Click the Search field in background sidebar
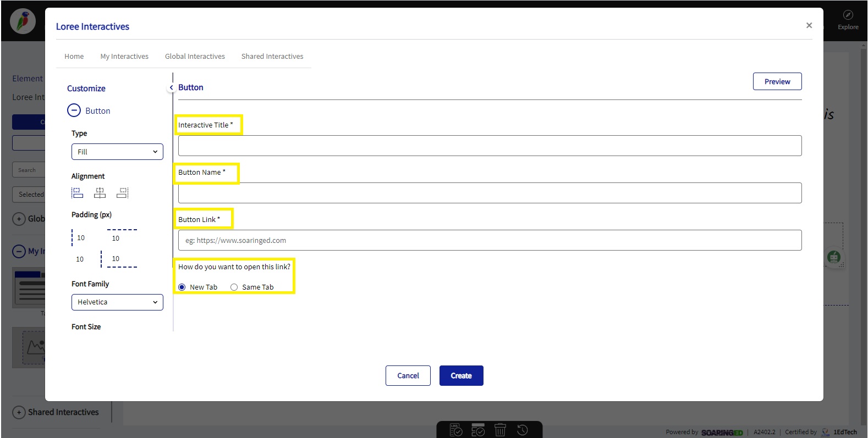The height and width of the screenshot is (438, 868). pos(29,170)
